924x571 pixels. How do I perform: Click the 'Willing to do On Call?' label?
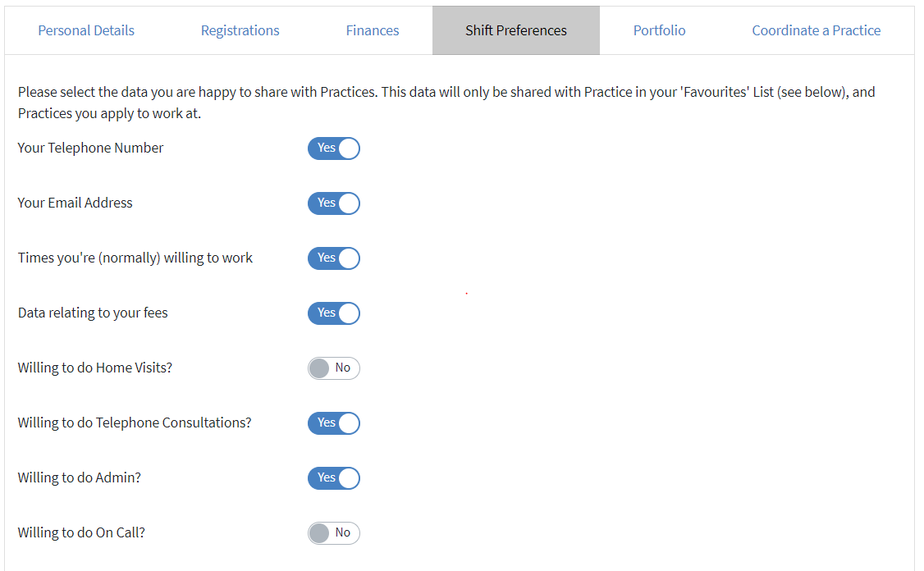coord(81,532)
